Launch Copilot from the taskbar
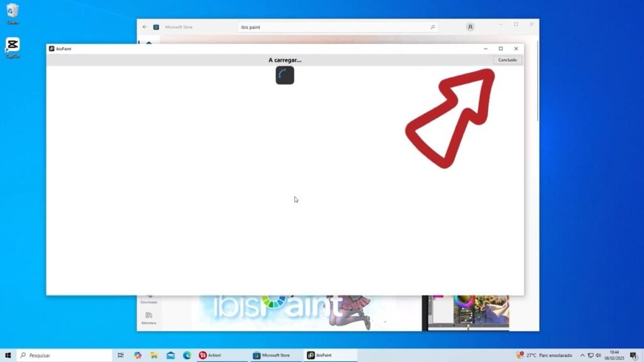This screenshot has height=362, width=644. 138,356
